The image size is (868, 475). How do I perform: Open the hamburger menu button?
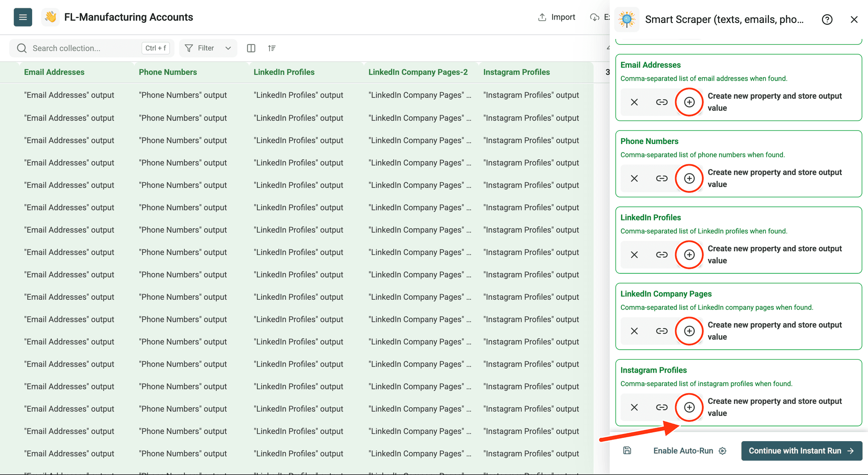(23, 17)
